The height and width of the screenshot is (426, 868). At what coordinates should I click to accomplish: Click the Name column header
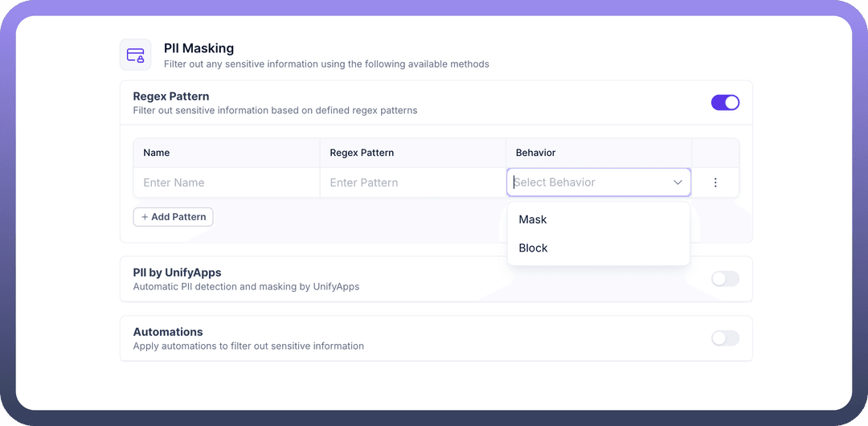[x=157, y=153]
